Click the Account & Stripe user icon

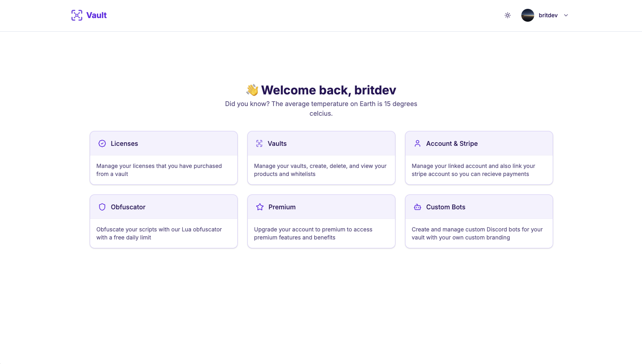tap(418, 143)
